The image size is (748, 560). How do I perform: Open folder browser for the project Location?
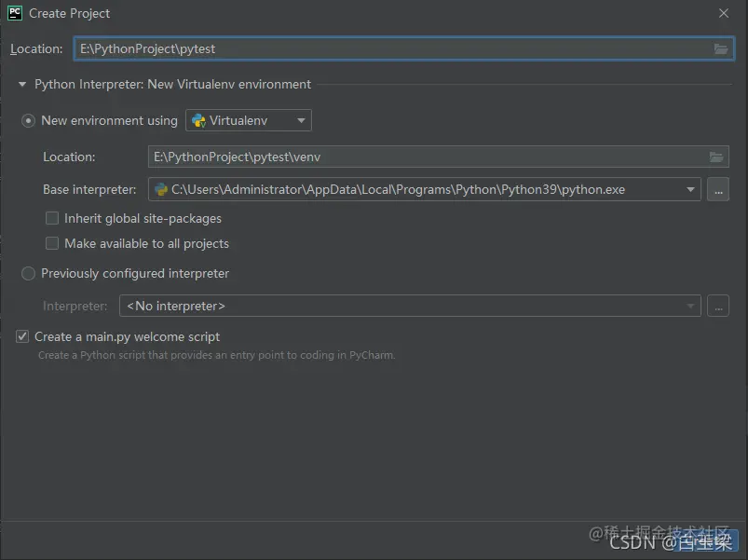[720, 48]
